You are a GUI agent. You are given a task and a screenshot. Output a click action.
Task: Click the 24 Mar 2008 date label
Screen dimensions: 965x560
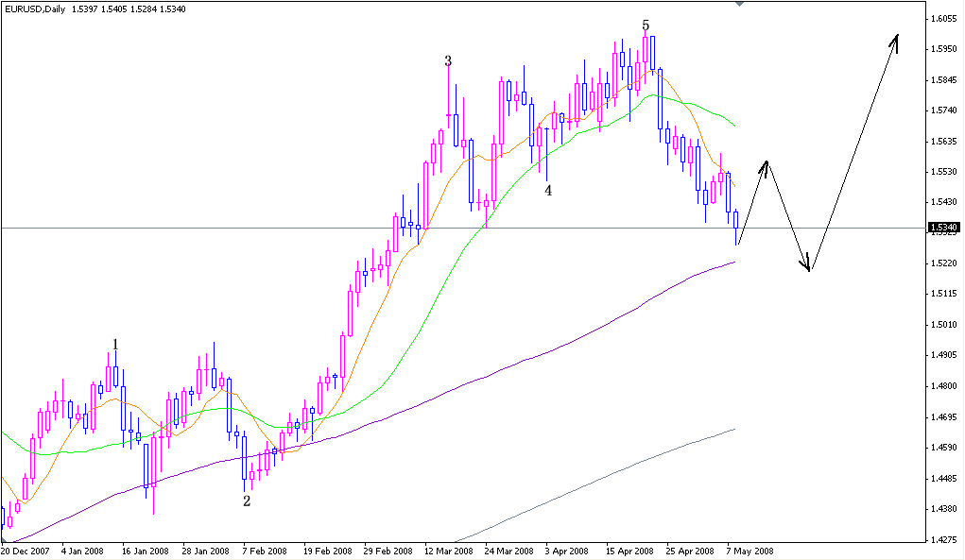click(x=508, y=551)
